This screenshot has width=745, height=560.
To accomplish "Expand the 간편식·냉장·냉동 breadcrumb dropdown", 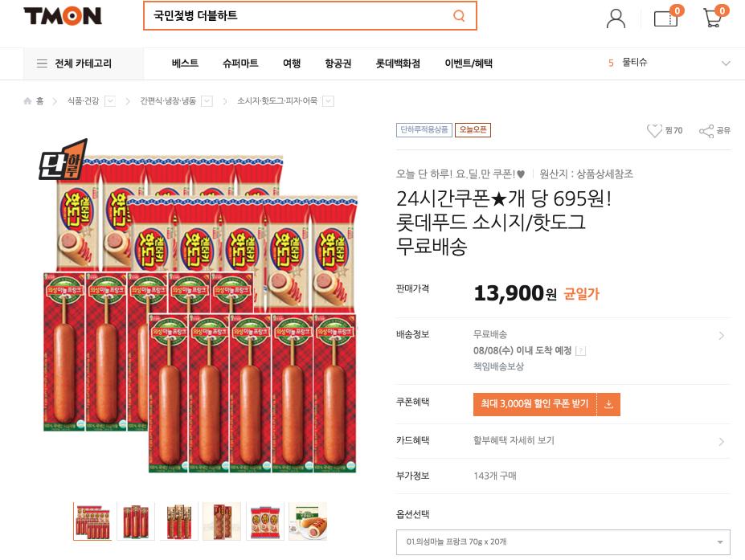I will point(207,101).
